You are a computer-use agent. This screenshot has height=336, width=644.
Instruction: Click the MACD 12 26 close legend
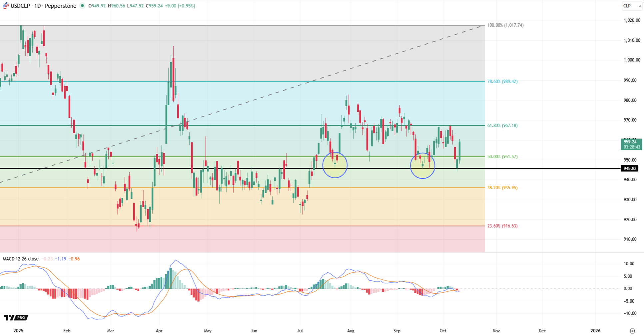[21, 259]
